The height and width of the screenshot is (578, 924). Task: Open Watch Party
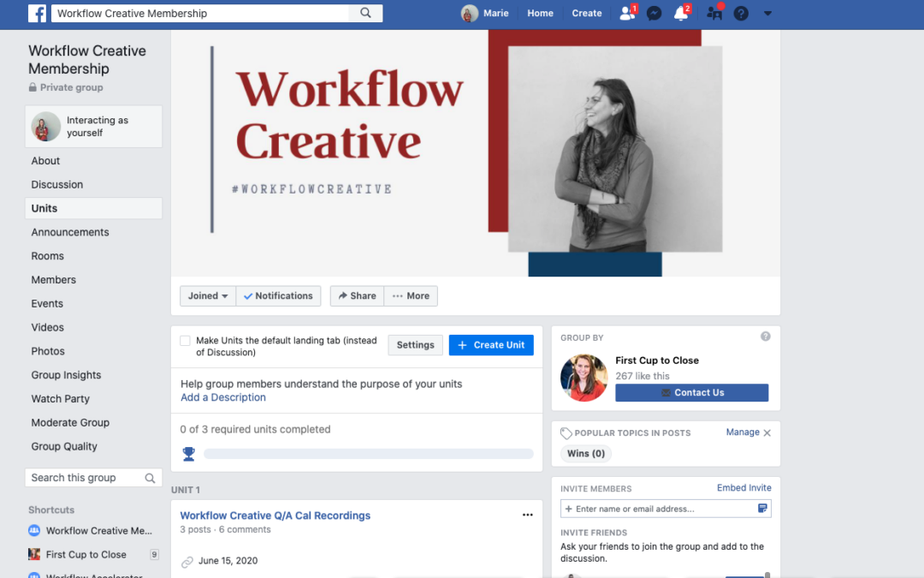(x=60, y=399)
